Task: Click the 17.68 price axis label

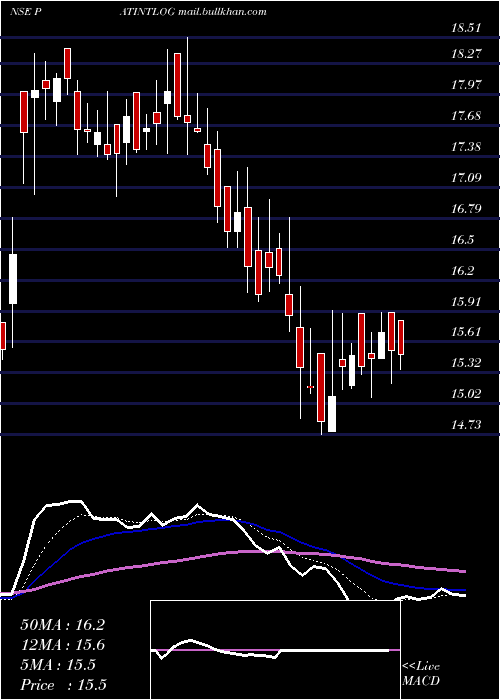Action: (x=466, y=116)
